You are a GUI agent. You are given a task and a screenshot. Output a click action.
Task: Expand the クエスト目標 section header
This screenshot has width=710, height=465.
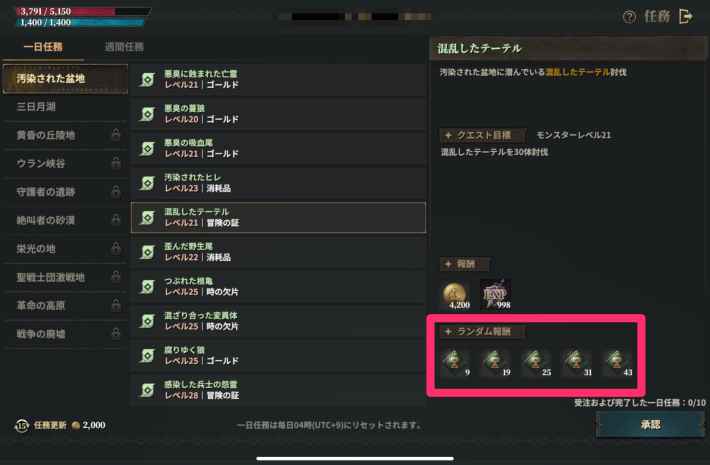(x=483, y=135)
